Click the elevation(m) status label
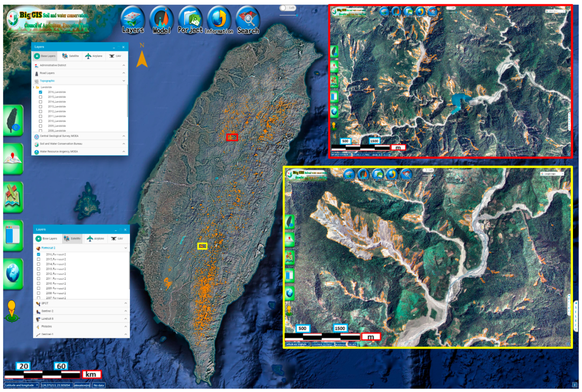 pos(82,385)
